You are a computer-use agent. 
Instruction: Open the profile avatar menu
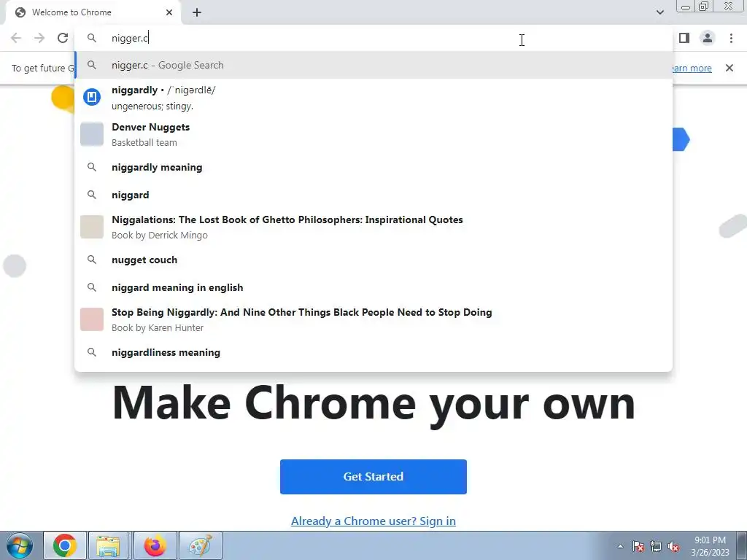(x=708, y=38)
